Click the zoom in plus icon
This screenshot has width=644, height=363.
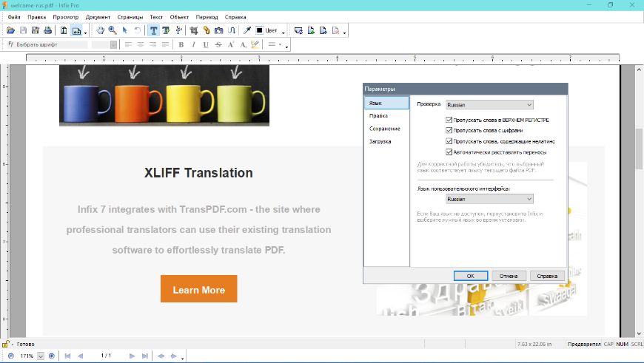51,356
